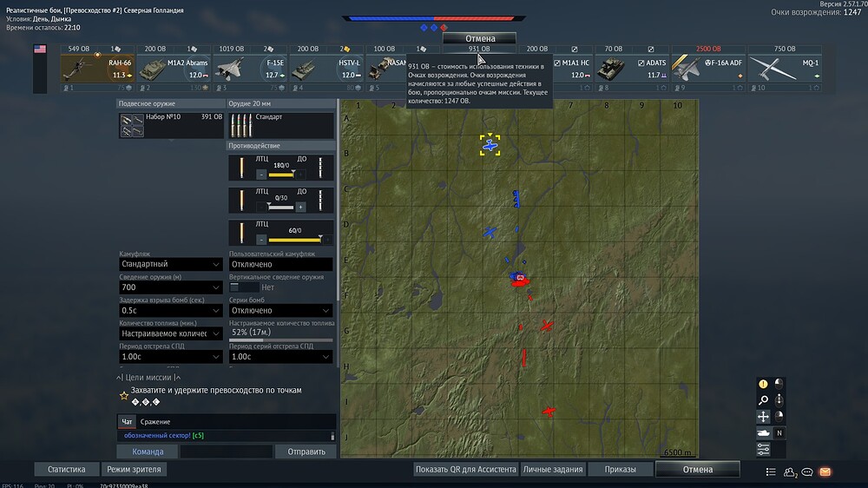Click the yellow map attention marker icon

coord(763,383)
